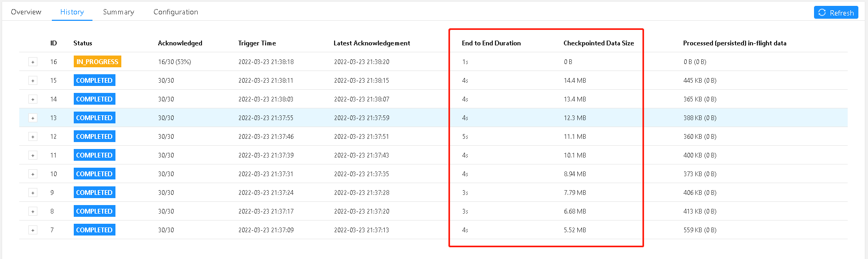Click the 6.68 MB data size

(x=575, y=211)
